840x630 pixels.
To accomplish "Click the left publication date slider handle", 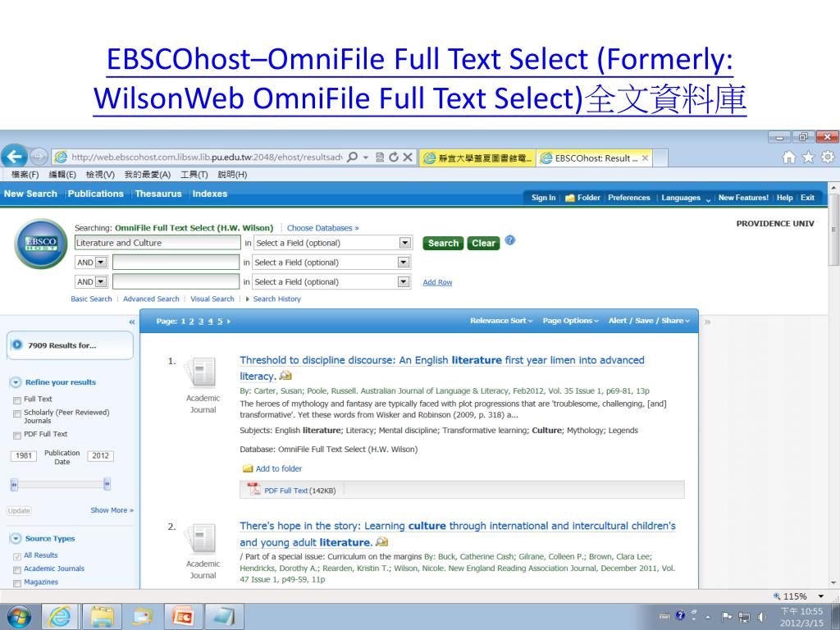I will (x=15, y=485).
